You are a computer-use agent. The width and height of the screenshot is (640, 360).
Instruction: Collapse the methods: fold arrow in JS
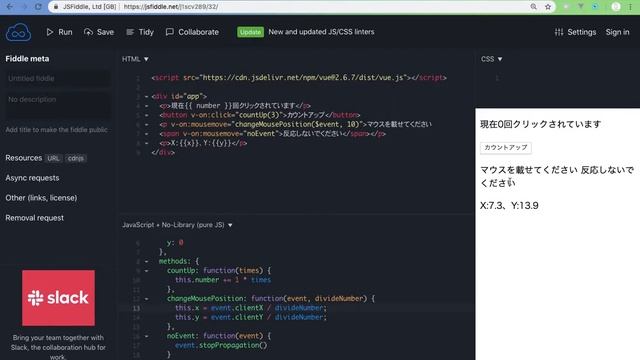pos(147,261)
